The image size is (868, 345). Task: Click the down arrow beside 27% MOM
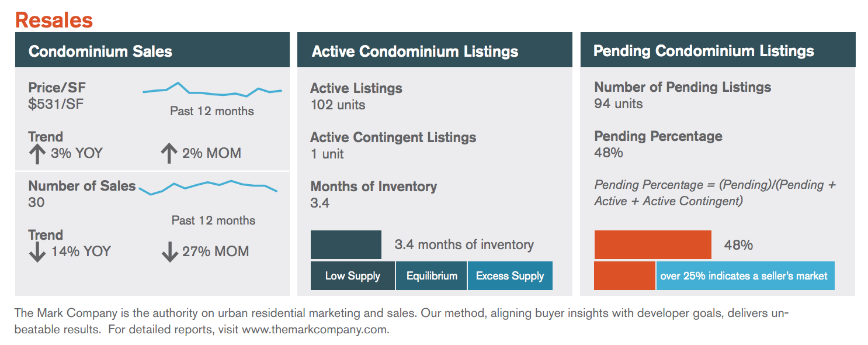click(169, 252)
